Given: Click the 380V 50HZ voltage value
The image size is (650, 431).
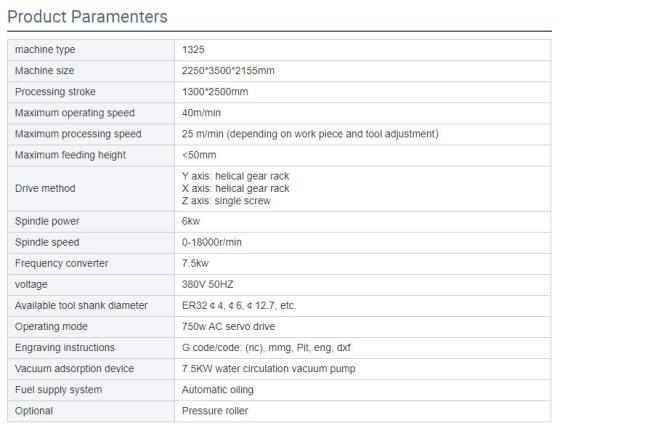Looking at the screenshot, I should 209,284.
